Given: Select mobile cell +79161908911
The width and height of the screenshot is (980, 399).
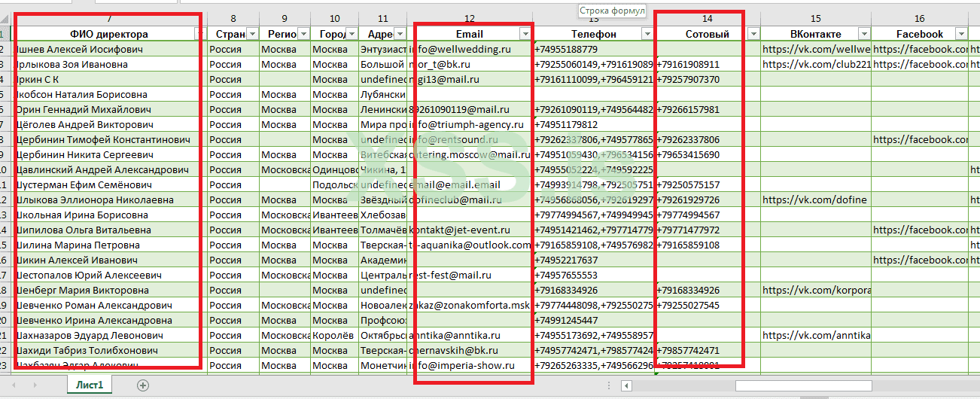Looking at the screenshot, I should (x=707, y=64).
